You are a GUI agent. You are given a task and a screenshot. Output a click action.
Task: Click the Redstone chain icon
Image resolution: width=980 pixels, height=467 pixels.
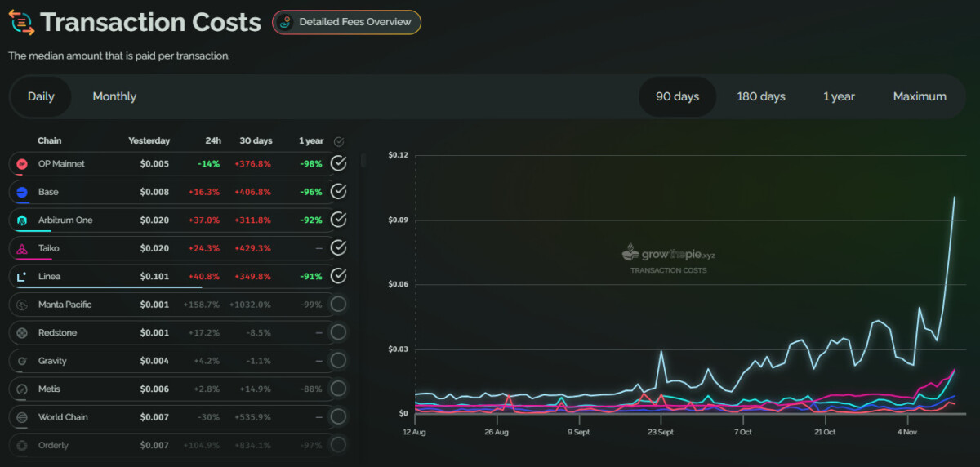(22, 333)
